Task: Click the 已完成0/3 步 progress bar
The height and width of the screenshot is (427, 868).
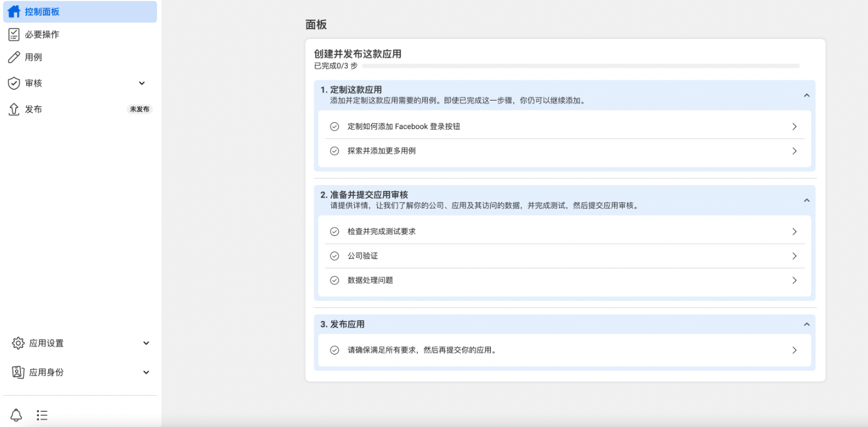Action: [x=581, y=66]
